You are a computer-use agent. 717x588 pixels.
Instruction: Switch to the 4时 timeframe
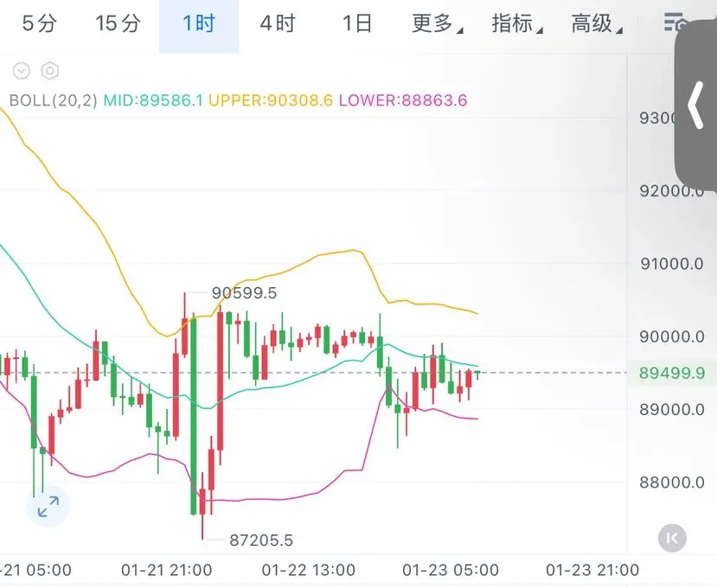(278, 23)
